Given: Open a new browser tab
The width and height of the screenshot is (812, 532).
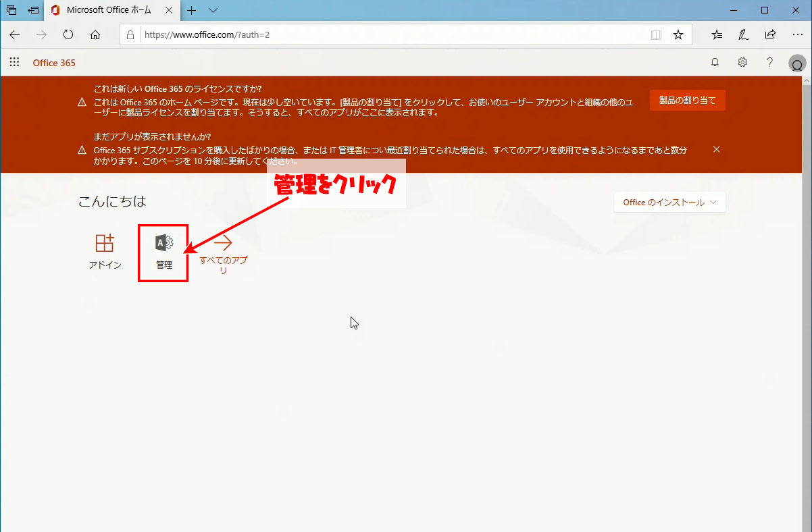Looking at the screenshot, I should tap(192, 10).
